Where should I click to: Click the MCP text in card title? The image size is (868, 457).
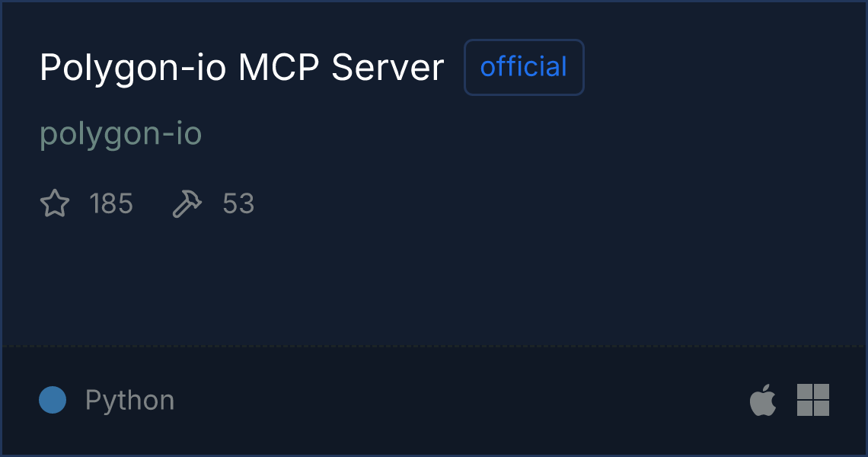tap(279, 68)
